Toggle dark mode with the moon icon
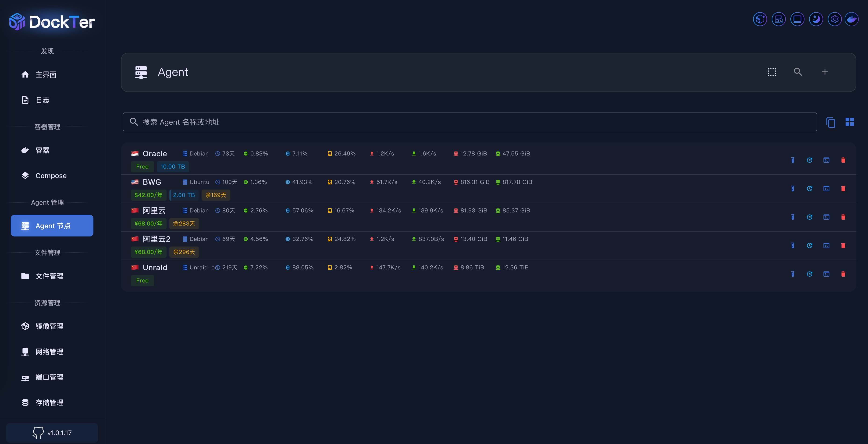The width and height of the screenshot is (868, 444). [x=816, y=19]
